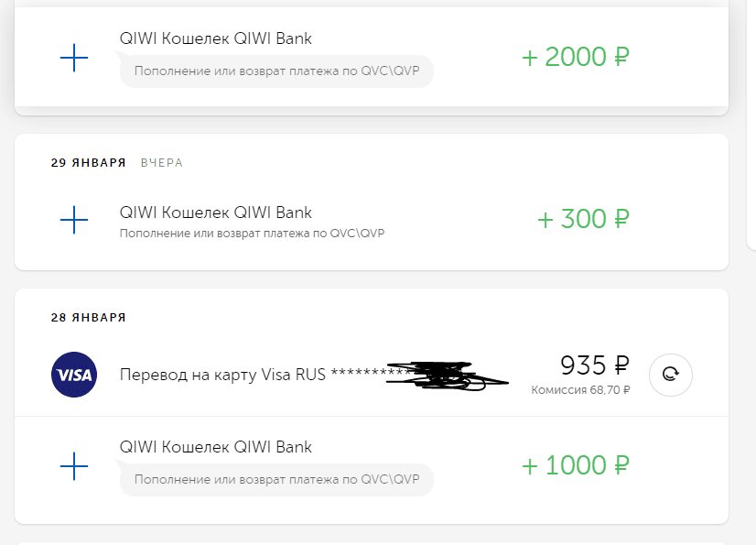Click the plus icon beside +1000 ₽ top-up
The height and width of the screenshot is (545, 756).
[73, 466]
